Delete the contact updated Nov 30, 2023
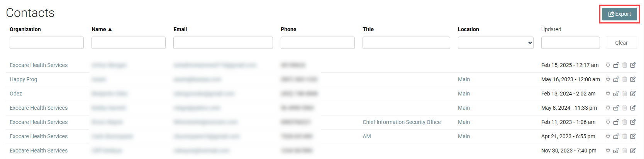The image size is (644, 159). pos(625,151)
